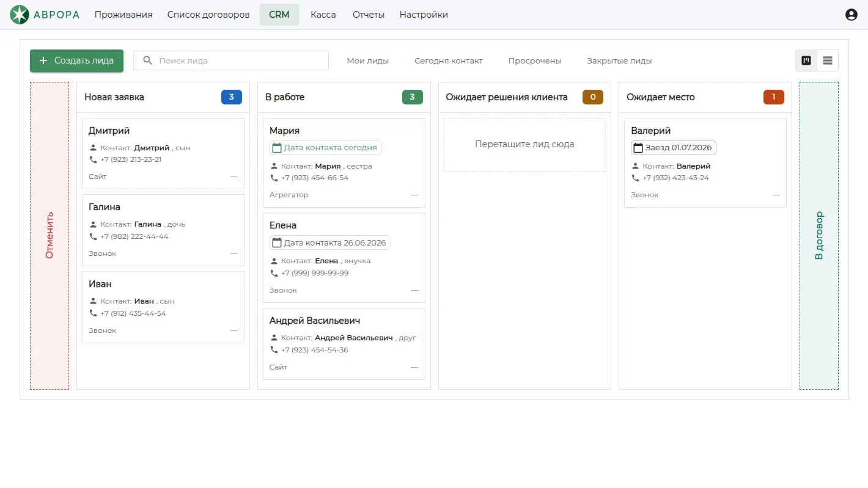Filter by Сегодня контакт
The image size is (868, 488).
click(x=449, y=60)
